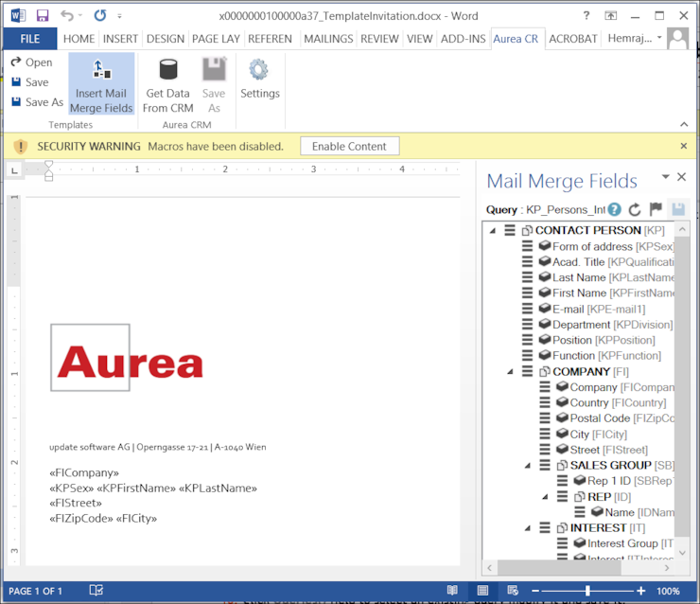Viewport: 700px width, 604px height.
Task: Click the user avatar picture
Action: pos(677,39)
